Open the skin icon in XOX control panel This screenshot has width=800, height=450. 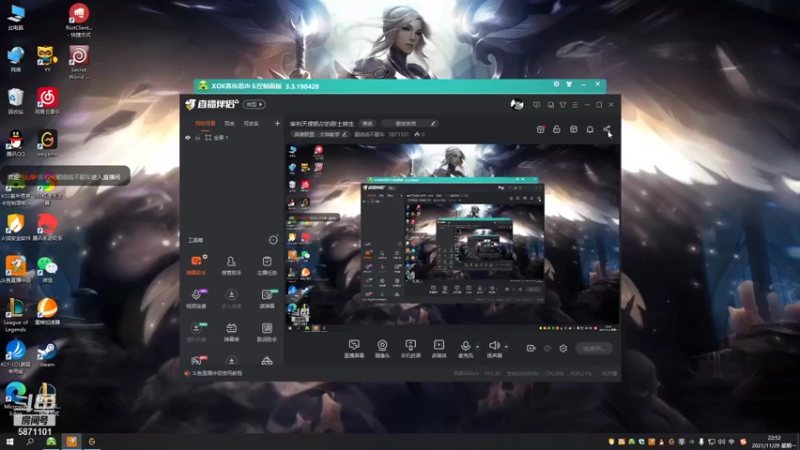(x=569, y=84)
